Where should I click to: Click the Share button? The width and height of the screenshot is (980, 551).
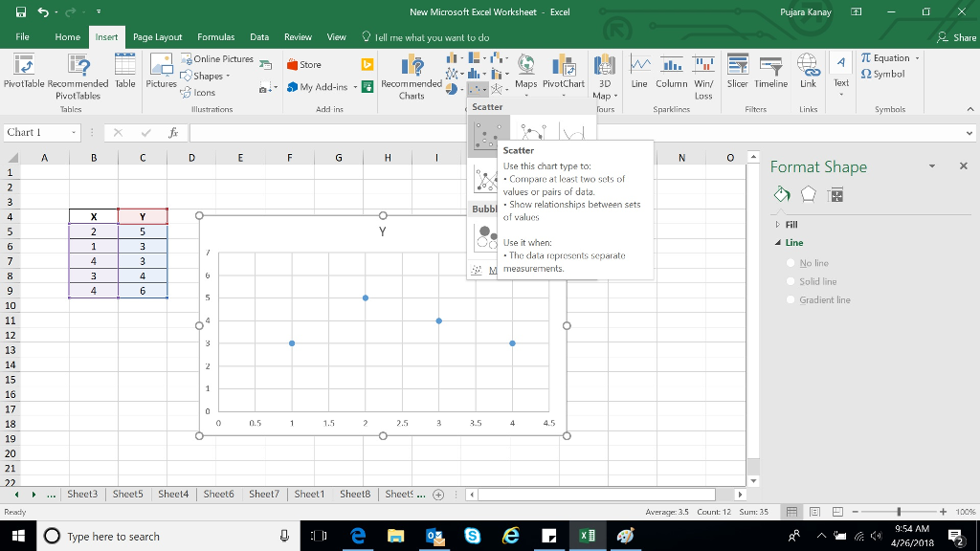point(959,36)
